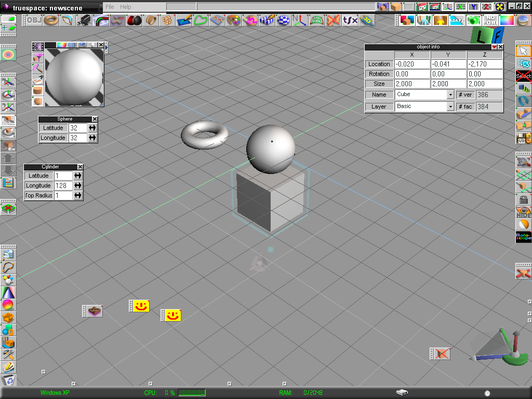
Task: Click the glass sphere environment icon
Action: pyautogui.click(x=524, y=20)
